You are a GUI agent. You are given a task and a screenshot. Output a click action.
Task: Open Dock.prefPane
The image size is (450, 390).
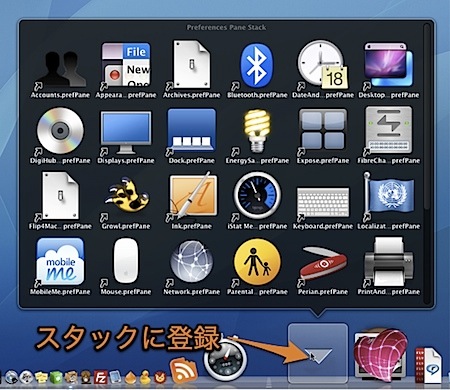coord(192,131)
